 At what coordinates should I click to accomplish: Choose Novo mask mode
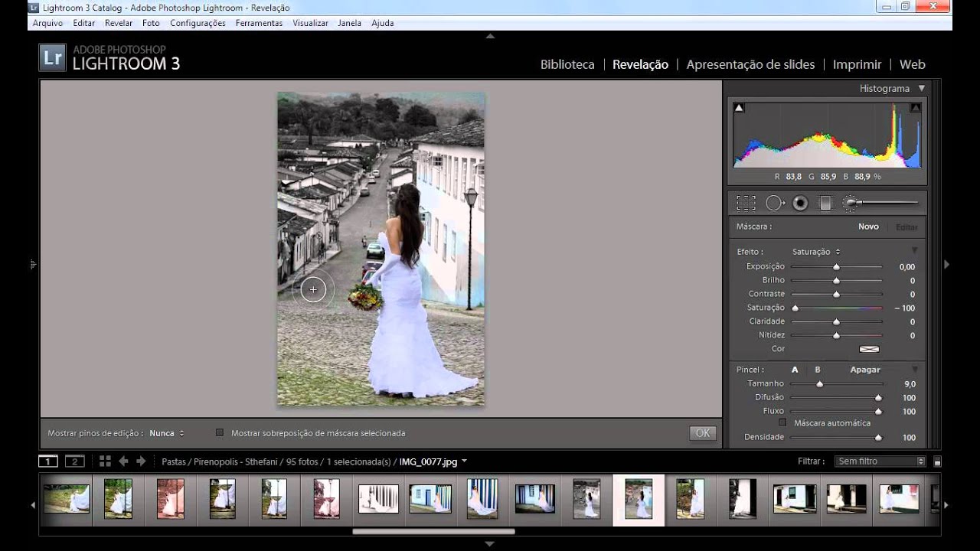(868, 227)
